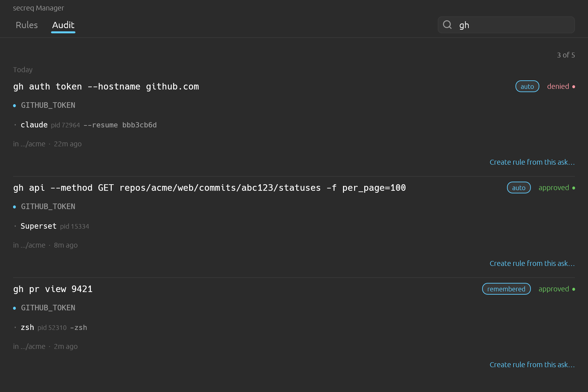Click the Superset process name
588x392 pixels.
39,226
